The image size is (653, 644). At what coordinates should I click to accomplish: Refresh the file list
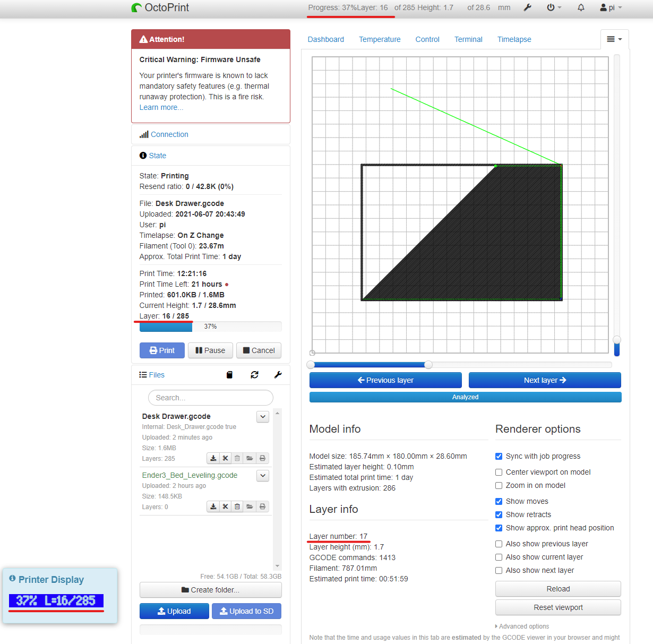tap(254, 375)
